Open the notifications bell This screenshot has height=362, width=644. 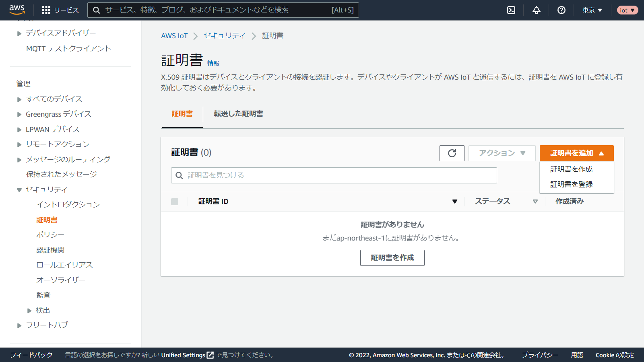[536, 10]
